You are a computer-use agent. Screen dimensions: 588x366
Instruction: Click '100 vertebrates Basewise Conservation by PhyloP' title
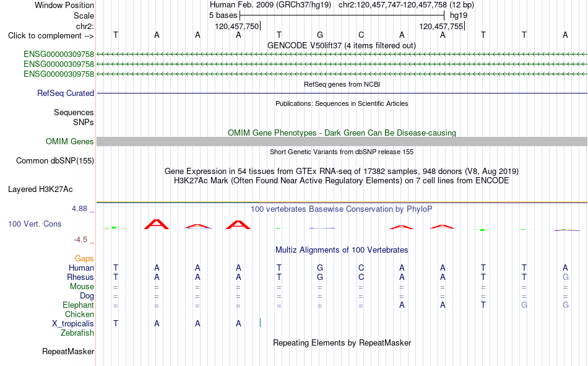tap(342, 209)
